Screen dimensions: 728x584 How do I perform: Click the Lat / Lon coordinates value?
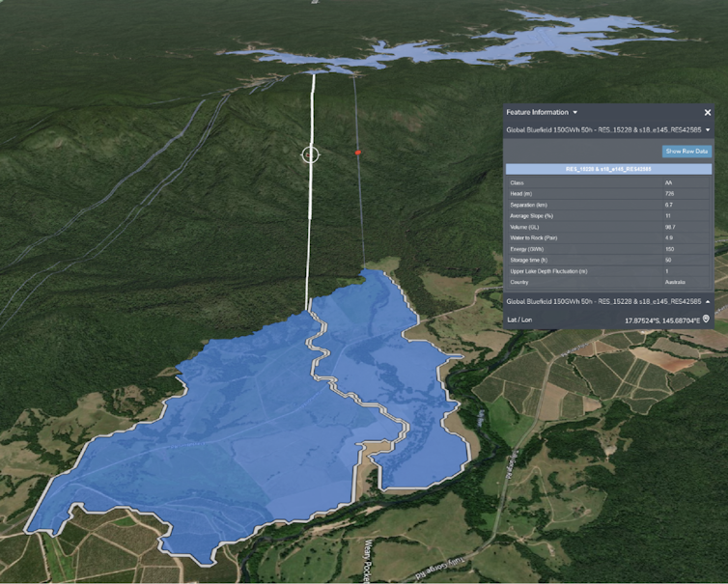tap(660, 319)
